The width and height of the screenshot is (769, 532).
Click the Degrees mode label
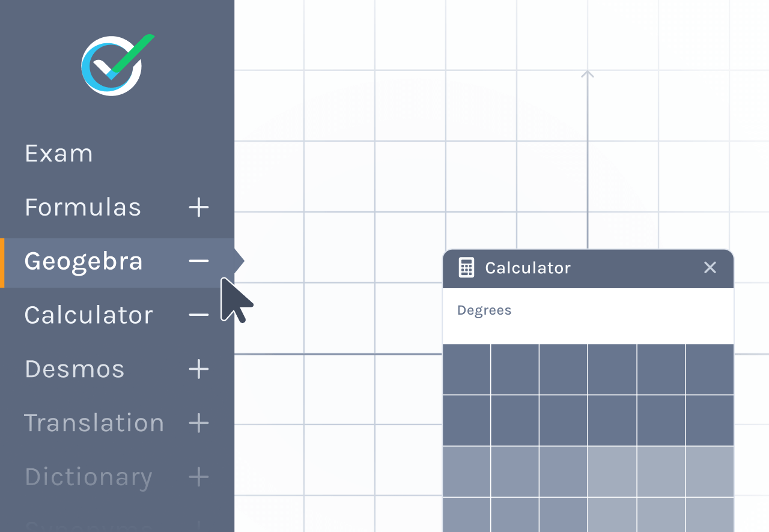pos(484,310)
